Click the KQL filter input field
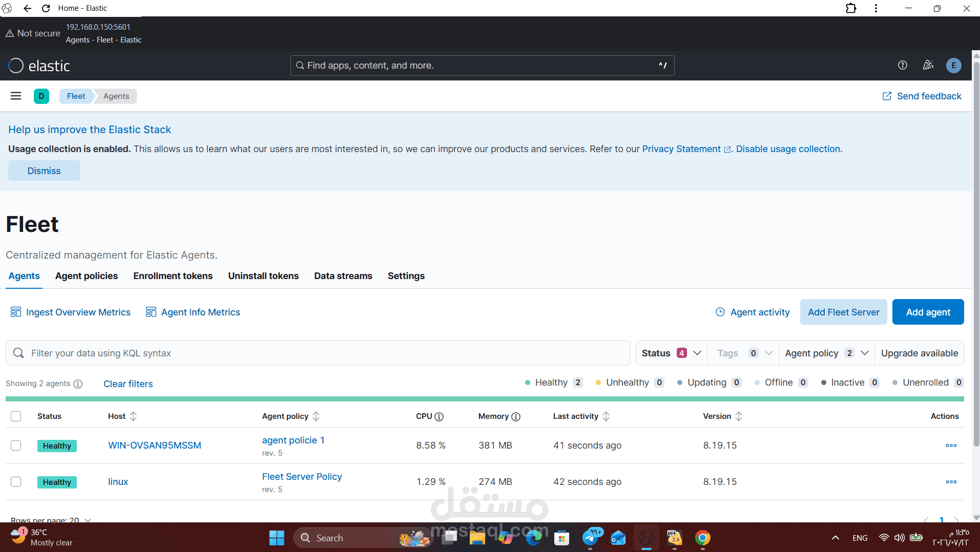980x552 pixels. pyautogui.click(x=318, y=353)
